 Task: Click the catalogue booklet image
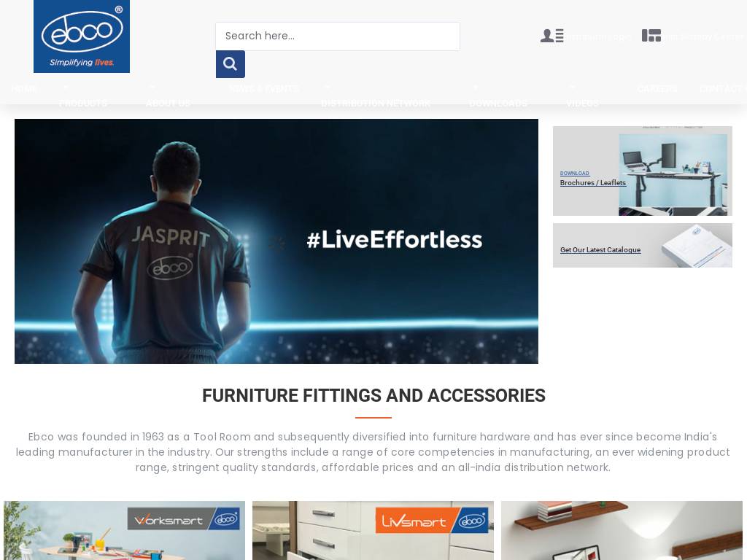[697, 245]
